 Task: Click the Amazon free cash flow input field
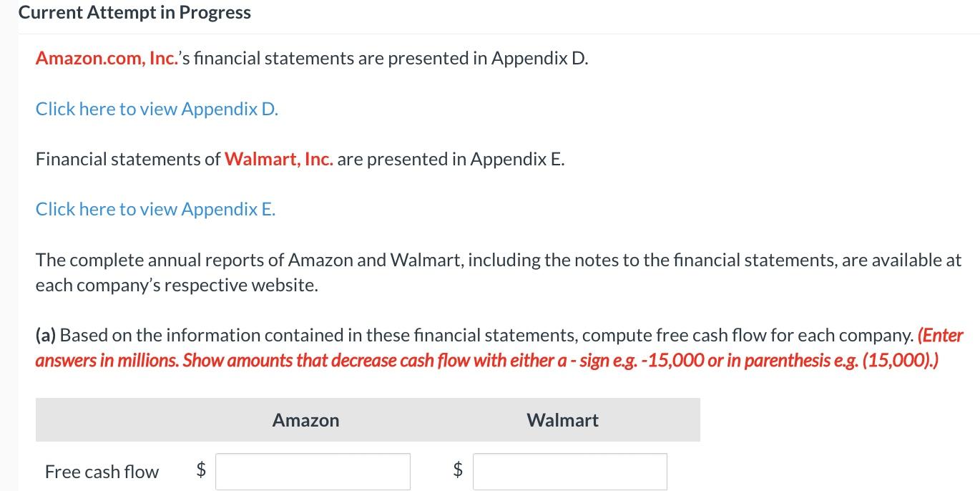point(313,471)
